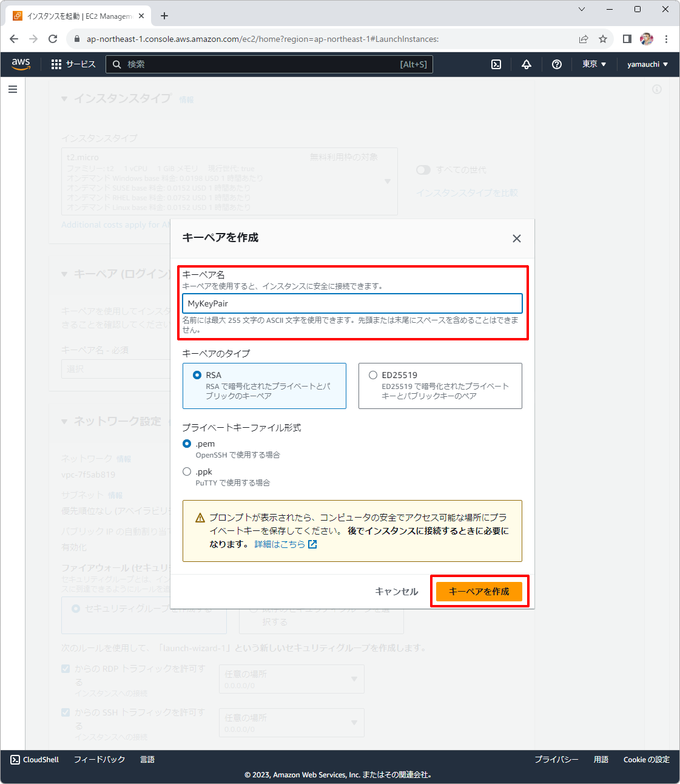Toggle the all generations switch
The image size is (680, 784).
pyautogui.click(x=423, y=170)
